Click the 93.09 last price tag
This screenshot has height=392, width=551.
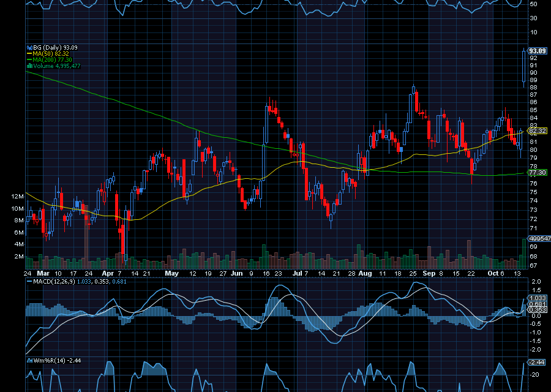[537, 51]
